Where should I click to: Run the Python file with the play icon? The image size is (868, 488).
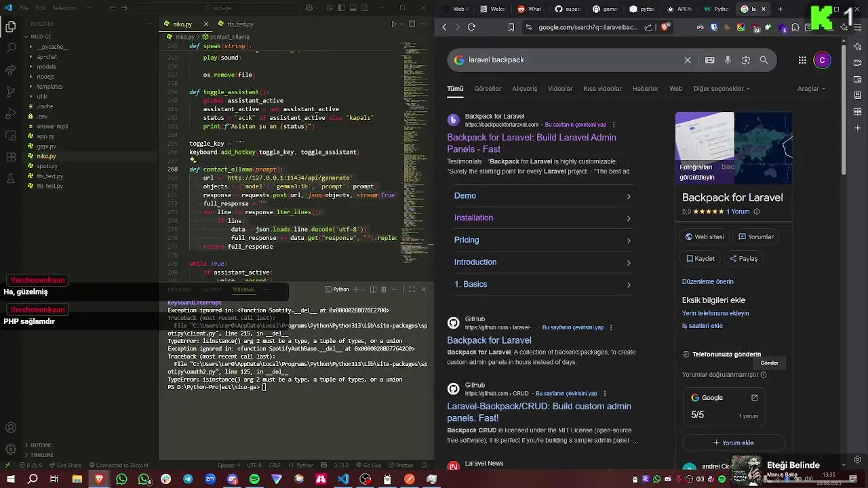pyautogui.click(x=393, y=24)
